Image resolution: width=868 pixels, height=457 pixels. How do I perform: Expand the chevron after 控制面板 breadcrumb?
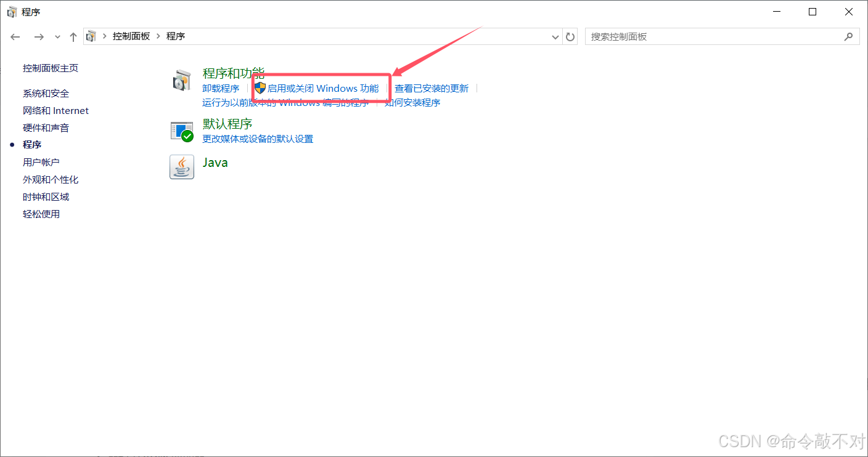[x=158, y=36]
